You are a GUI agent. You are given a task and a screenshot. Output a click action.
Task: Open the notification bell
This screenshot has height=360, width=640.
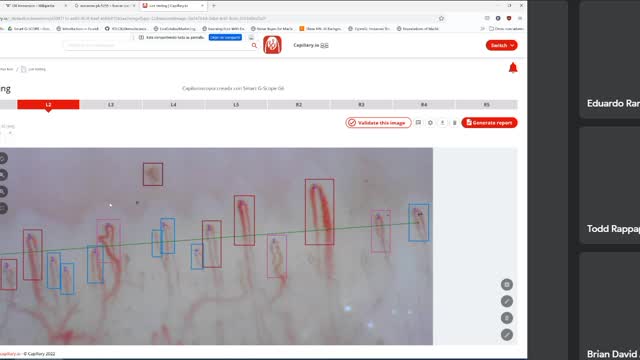pos(513,68)
